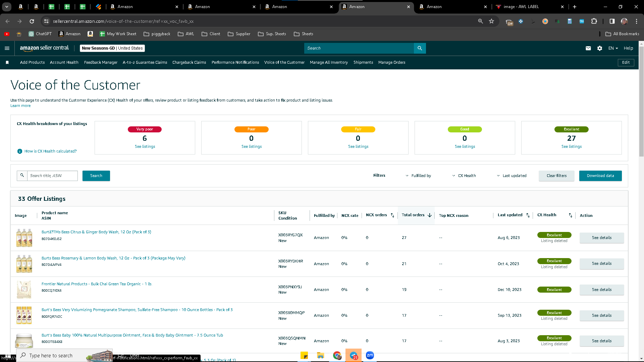Screen dimensions: 644x362
Task: Sort by NCX orders arrows icon
Action: coord(392,215)
